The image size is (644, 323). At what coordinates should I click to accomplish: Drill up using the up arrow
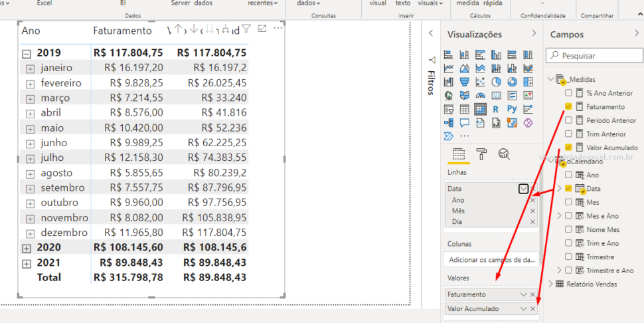178,29
